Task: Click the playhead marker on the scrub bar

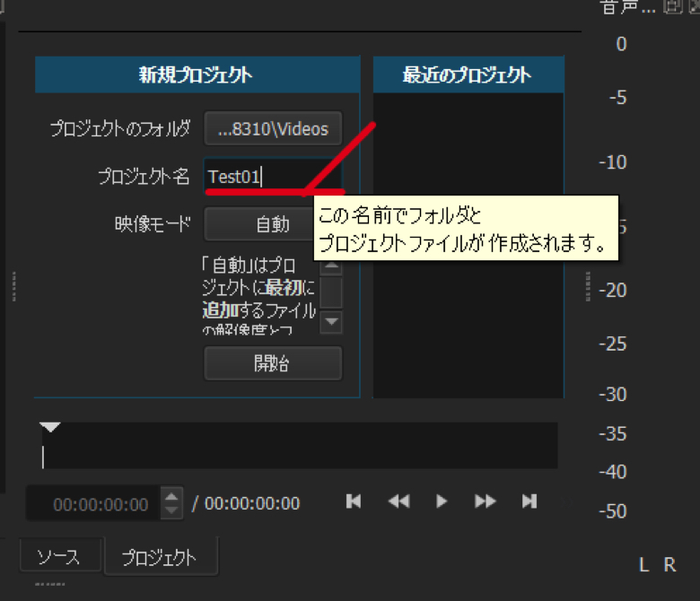Action: [x=50, y=427]
